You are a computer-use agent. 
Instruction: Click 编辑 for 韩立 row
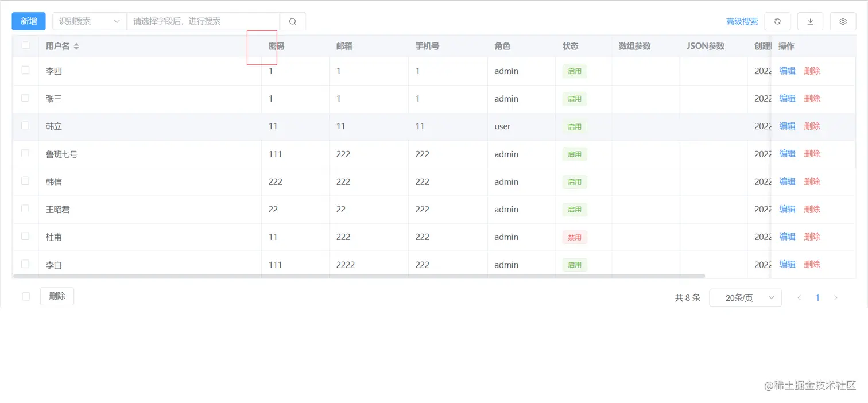[x=787, y=126]
